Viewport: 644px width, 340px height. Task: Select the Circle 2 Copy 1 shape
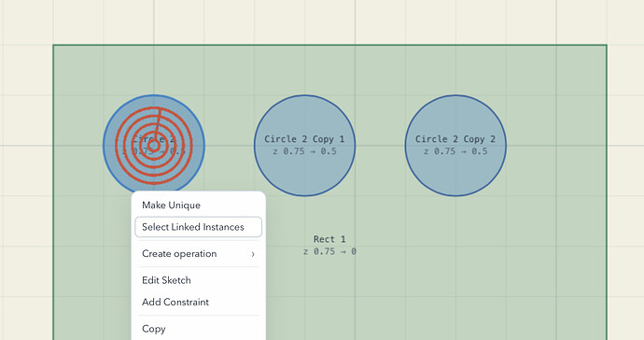(x=305, y=146)
